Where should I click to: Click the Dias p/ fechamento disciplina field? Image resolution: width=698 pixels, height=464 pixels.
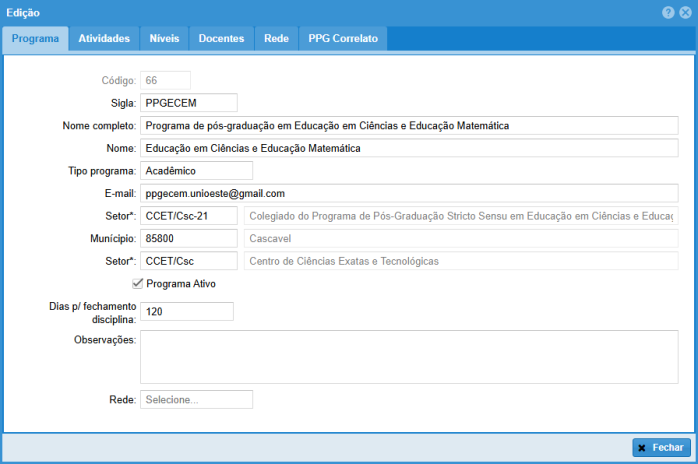pos(186,312)
